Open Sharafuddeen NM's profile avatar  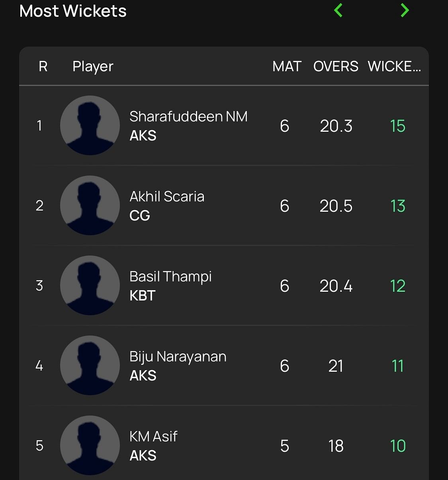(90, 125)
